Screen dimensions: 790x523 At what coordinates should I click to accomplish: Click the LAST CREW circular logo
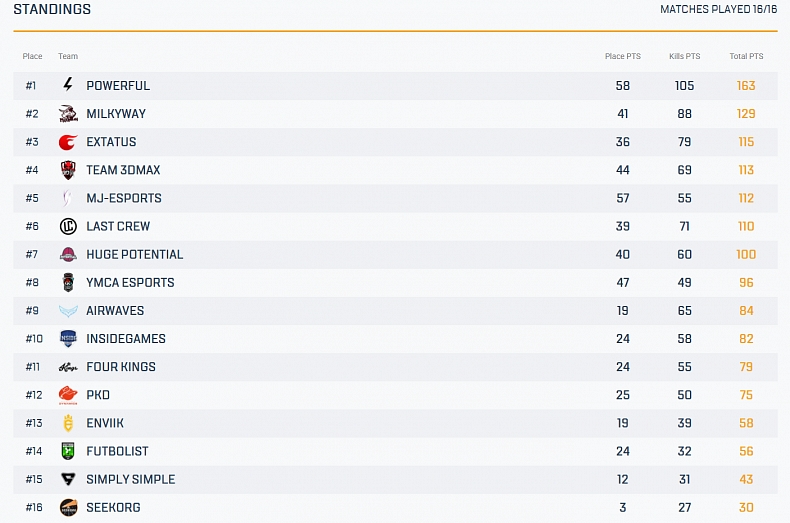coord(68,226)
